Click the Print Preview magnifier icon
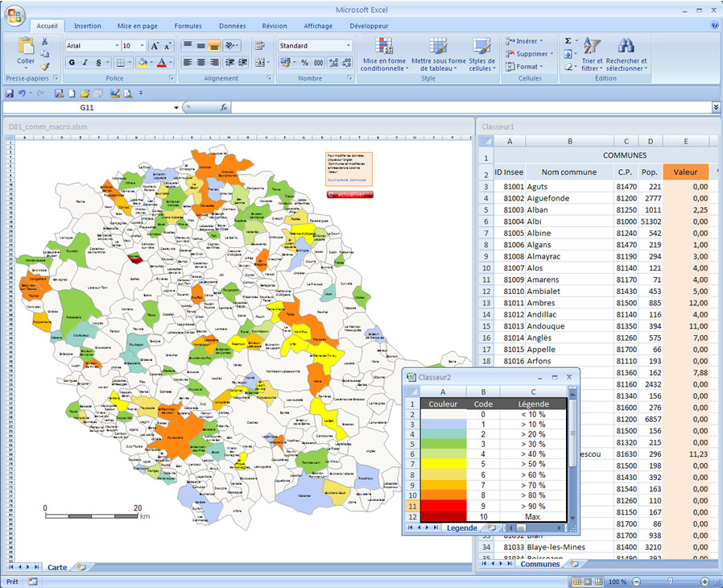Image resolution: width=723 pixels, height=588 pixels. pos(128,93)
